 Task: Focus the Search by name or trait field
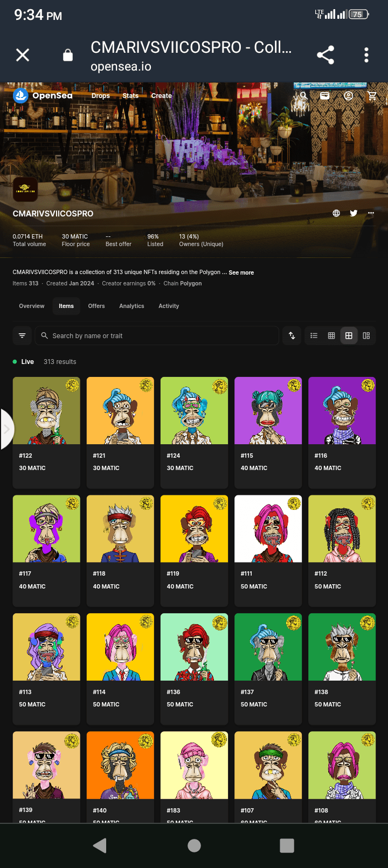pyautogui.click(x=157, y=335)
